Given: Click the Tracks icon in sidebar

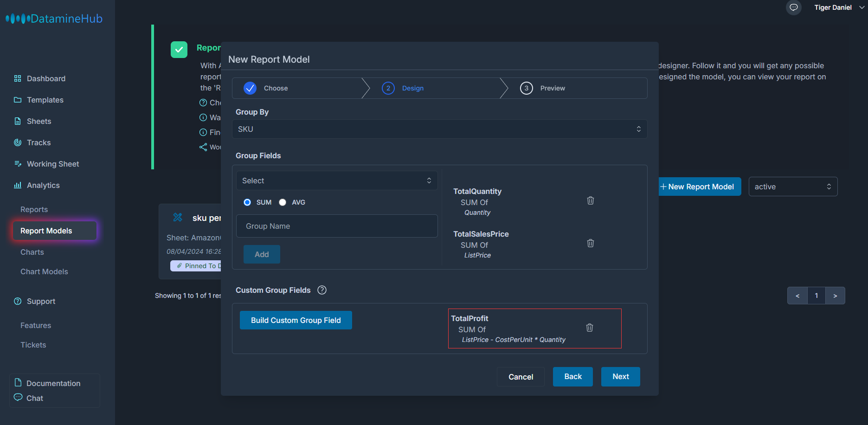Looking at the screenshot, I should click(x=18, y=142).
